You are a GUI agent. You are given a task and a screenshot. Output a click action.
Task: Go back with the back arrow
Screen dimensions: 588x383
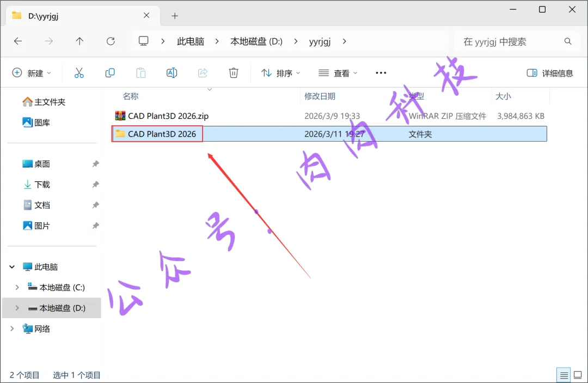pyautogui.click(x=18, y=41)
